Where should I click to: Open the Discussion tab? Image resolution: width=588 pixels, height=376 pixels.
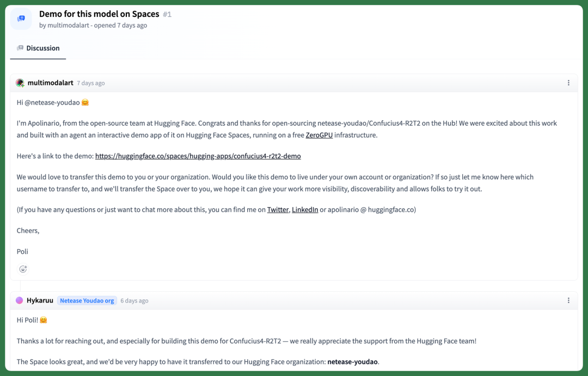(38, 48)
